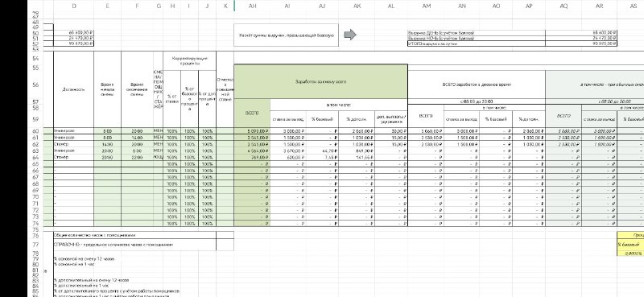The image size is (644, 297).
Task: Click the revenue calculation text box beside the arrow
Action: tap(287, 35)
